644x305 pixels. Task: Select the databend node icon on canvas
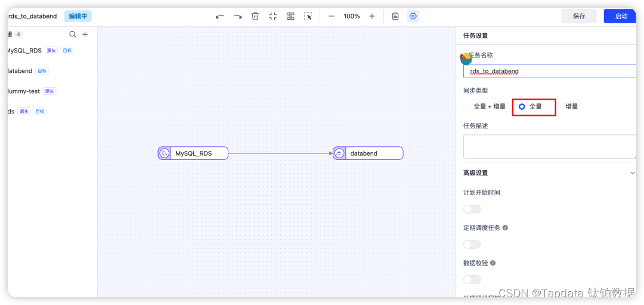(339, 153)
